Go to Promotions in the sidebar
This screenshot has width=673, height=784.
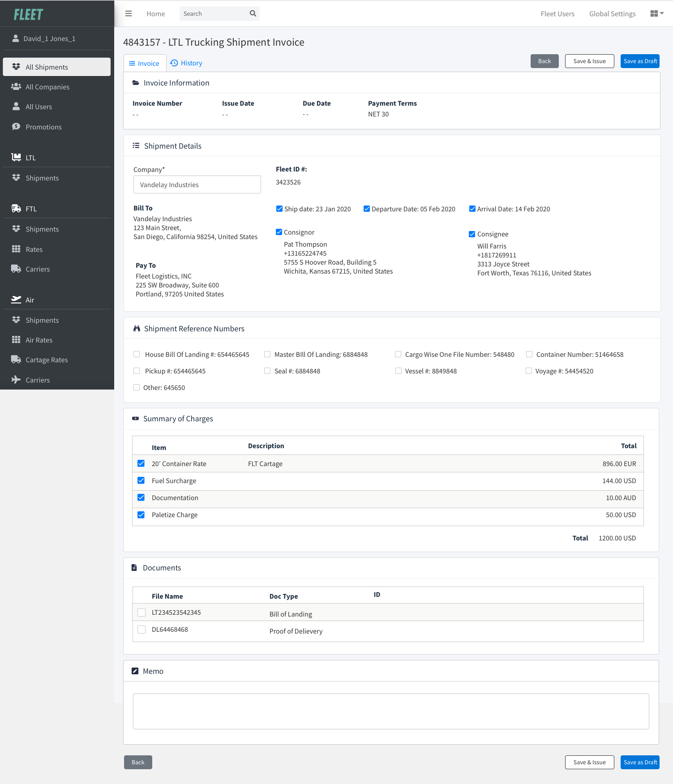coord(43,127)
